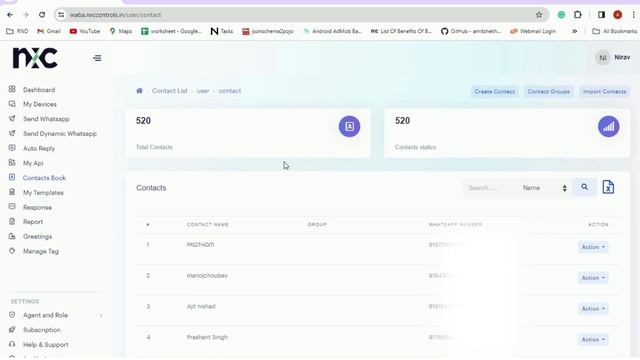The width and height of the screenshot is (640, 360).
Task: Open Action dropdown for PROTHOM row
Action: click(x=593, y=247)
